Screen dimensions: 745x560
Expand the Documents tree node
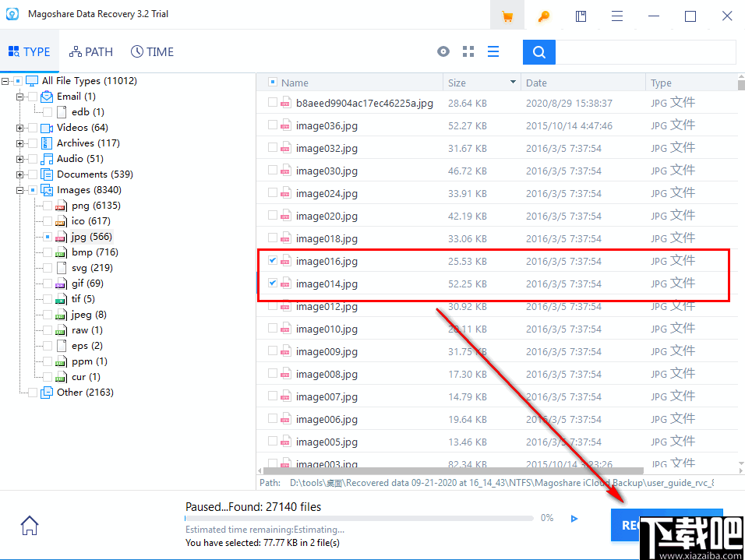tap(20, 174)
